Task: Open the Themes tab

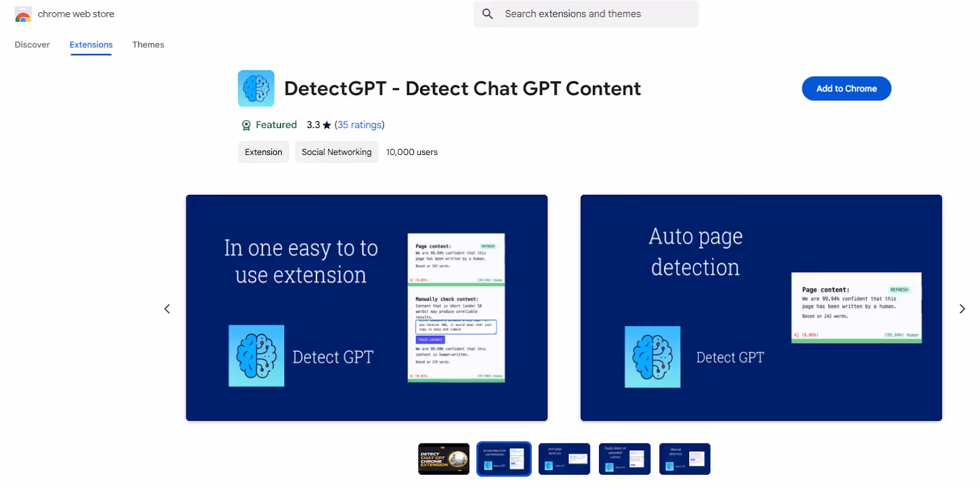Action: pyautogui.click(x=148, y=45)
